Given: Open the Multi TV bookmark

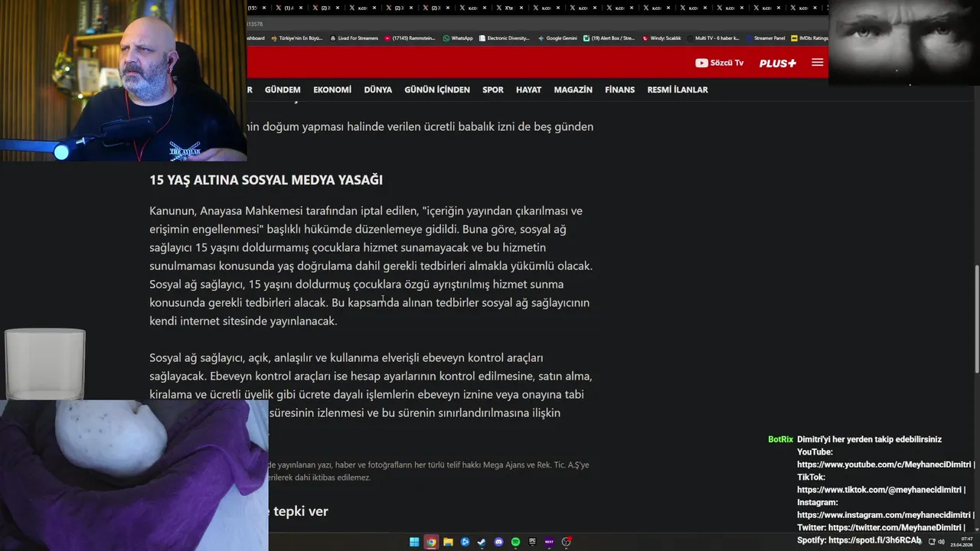Looking at the screenshot, I should tap(714, 37).
